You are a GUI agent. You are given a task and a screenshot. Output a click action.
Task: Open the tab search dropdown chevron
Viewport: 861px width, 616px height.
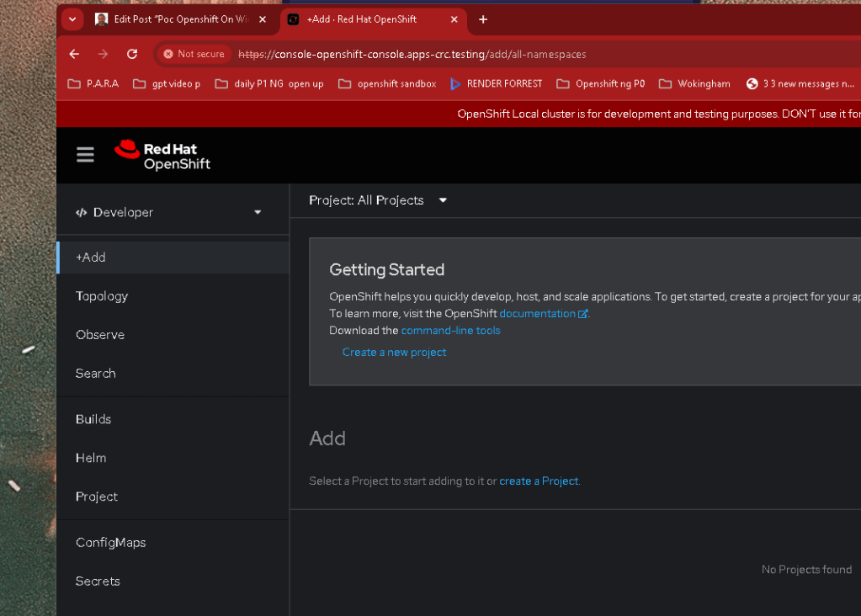click(x=72, y=19)
